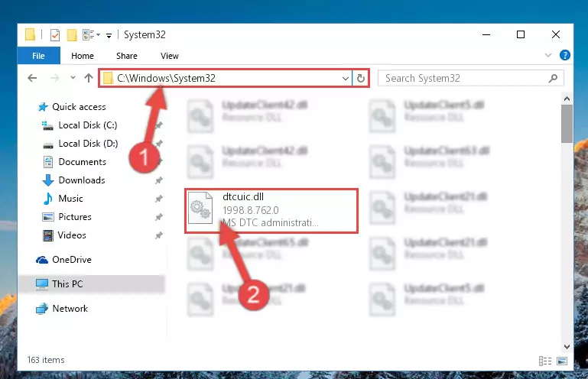Click the pin icon beside Pictures
This screenshot has width=588, height=379.
tap(159, 217)
